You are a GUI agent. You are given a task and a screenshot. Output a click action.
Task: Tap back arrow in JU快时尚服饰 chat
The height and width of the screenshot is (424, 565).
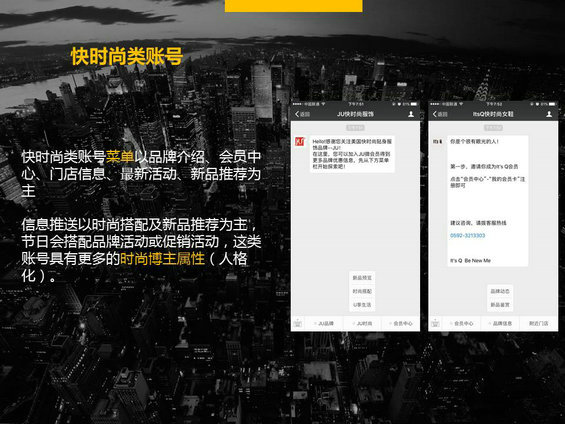point(302,114)
